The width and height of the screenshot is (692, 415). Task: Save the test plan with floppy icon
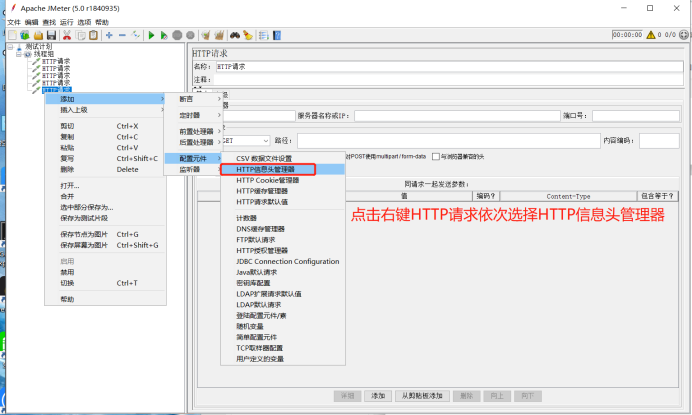[x=51, y=35]
